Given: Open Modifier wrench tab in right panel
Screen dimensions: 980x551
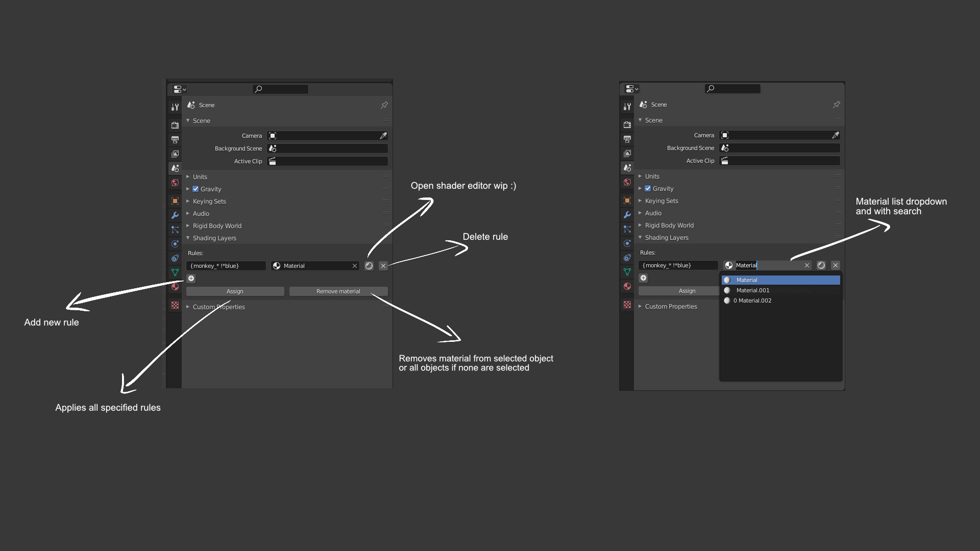Looking at the screenshot, I should (627, 215).
